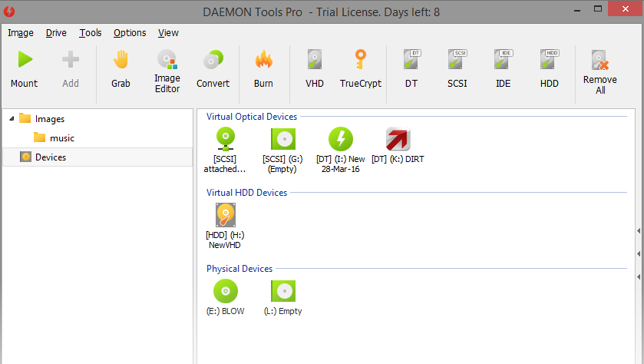Select the music folder in tree
Image resolution: width=644 pixels, height=364 pixels.
coord(54,137)
